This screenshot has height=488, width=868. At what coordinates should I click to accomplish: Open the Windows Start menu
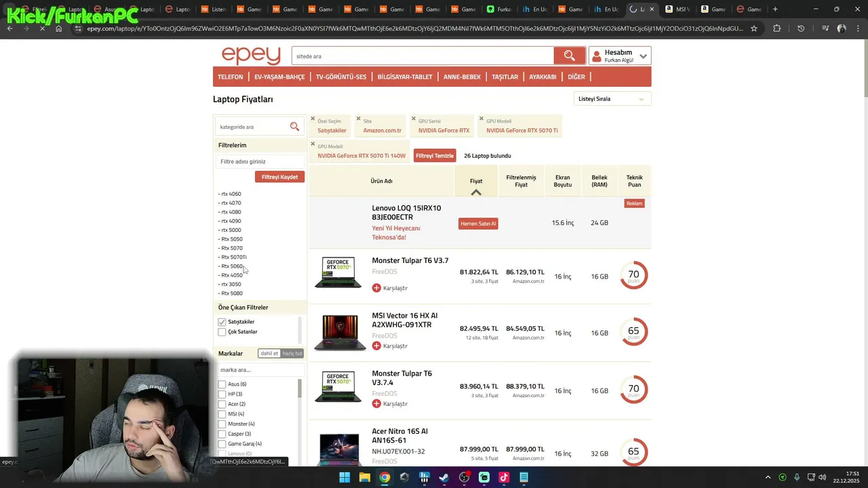coord(344,477)
